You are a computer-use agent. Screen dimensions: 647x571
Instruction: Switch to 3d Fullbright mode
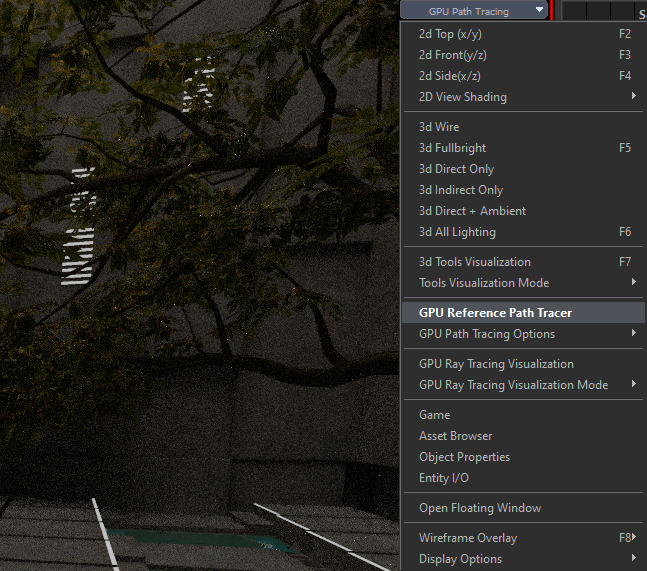(x=523, y=148)
